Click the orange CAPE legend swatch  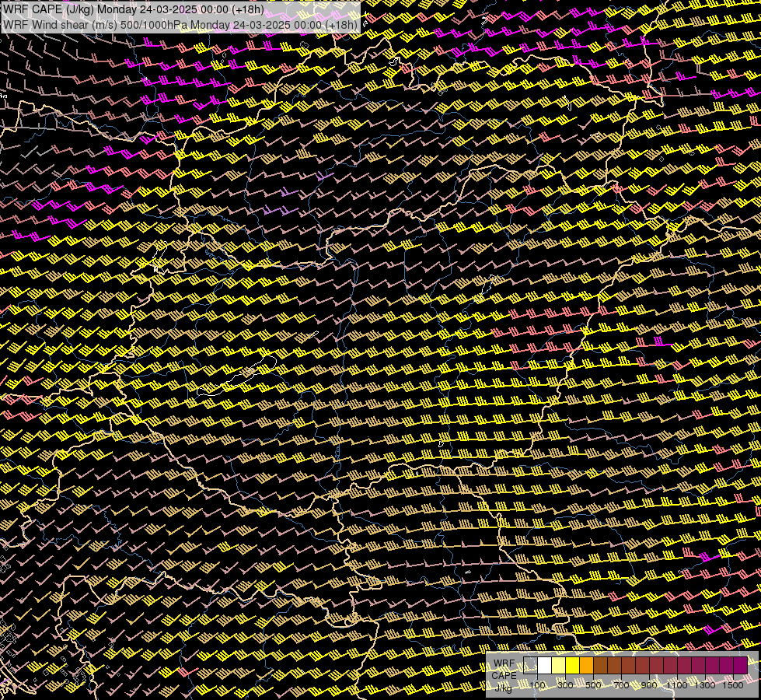tap(587, 666)
